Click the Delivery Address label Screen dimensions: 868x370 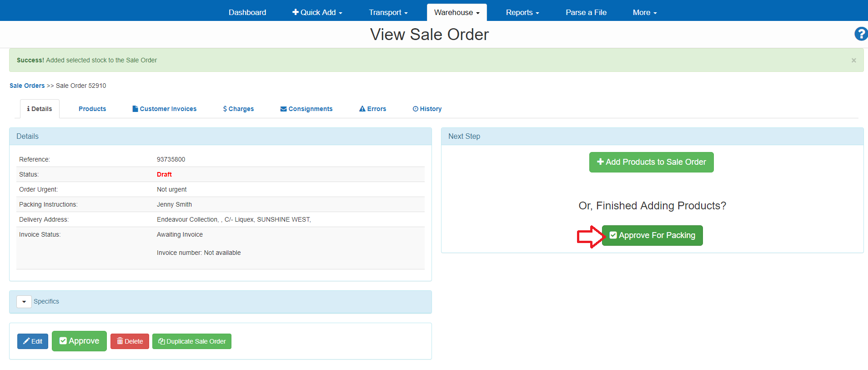point(44,219)
